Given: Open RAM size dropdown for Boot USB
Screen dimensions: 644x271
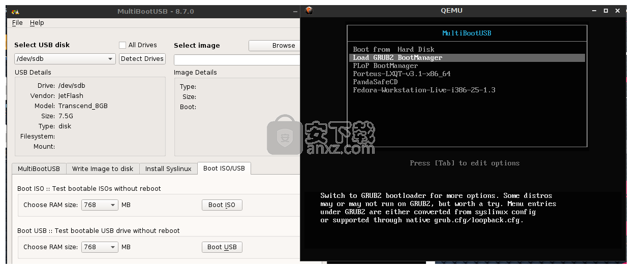Looking at the screenshot, I should coord(100,247).
